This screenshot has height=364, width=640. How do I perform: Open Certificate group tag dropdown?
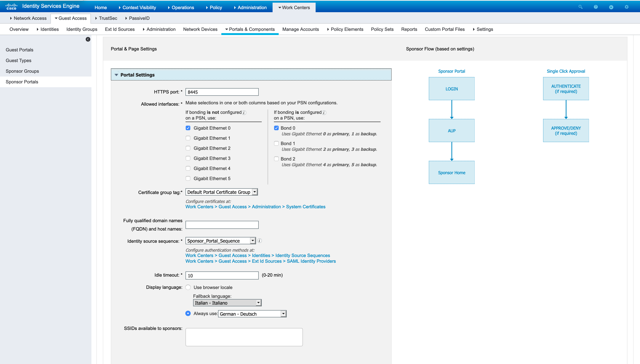tap(222, 192)
